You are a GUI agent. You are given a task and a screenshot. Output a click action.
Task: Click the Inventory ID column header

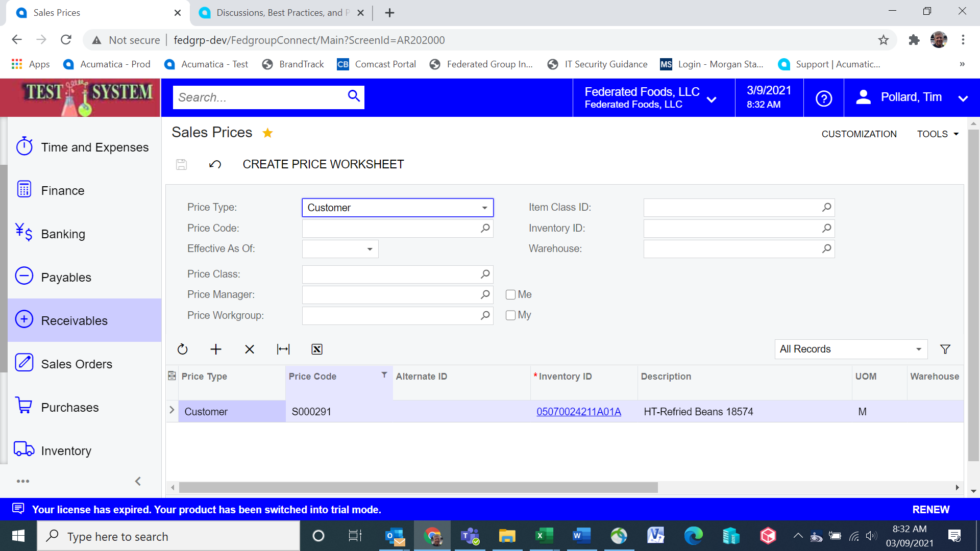pos(584,383)
